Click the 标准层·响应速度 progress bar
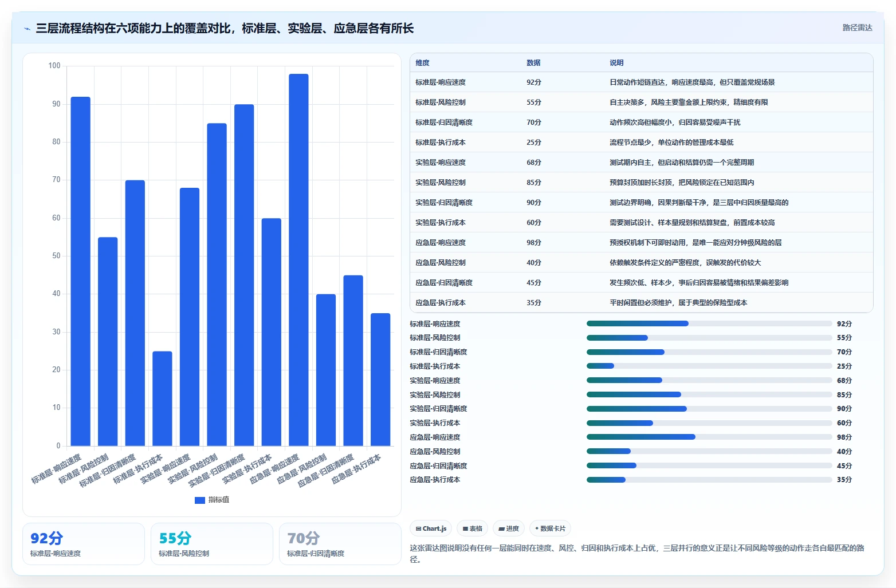Viewport: 896px width, 588px height. 709,323
